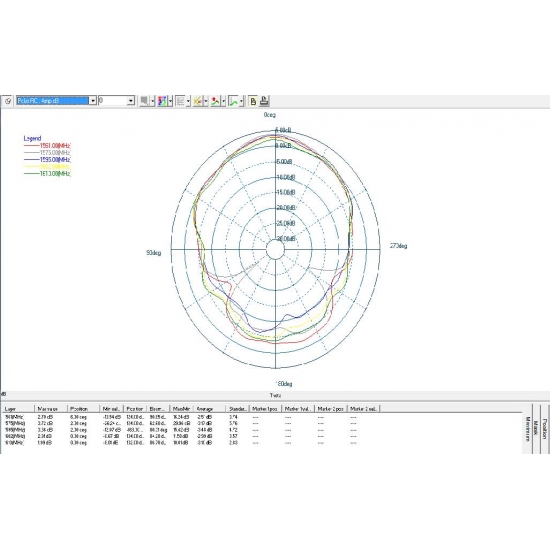The image size is (550, 550).
Task: Open the arrow next to color palette icon
Action: tap(170, 101)
